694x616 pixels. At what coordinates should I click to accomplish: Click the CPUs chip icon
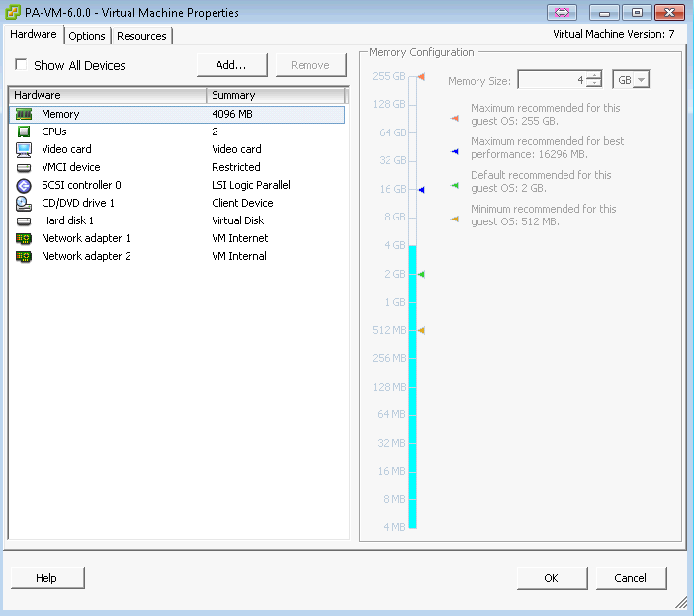pyautogui.click(x=24, y=132)
